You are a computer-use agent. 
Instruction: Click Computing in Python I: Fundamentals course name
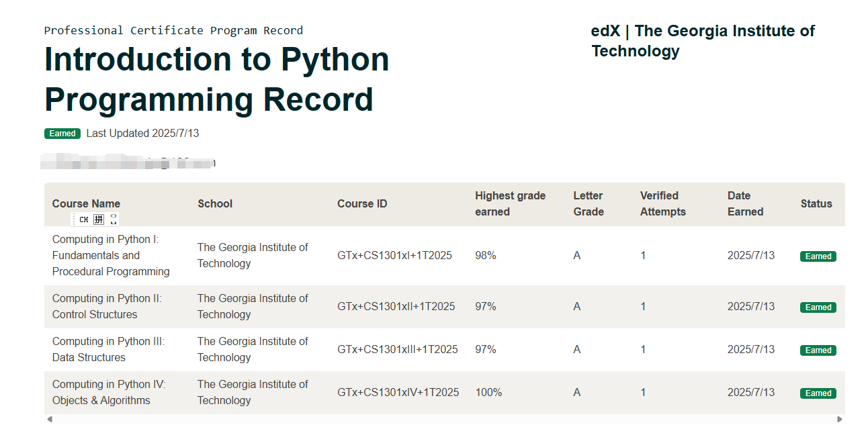pos(111,255)
